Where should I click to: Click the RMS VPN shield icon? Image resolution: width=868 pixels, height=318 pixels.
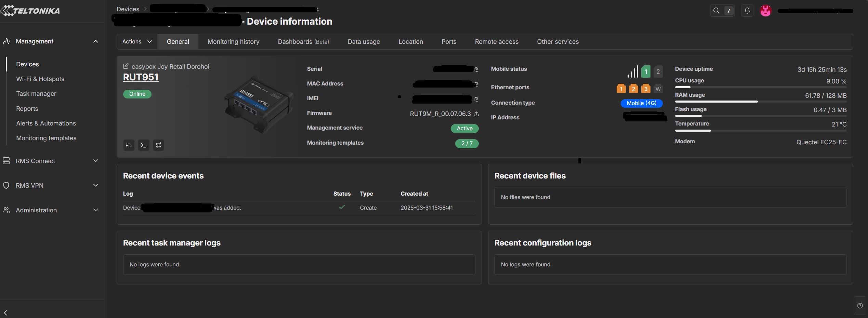(x=6, y=185)
